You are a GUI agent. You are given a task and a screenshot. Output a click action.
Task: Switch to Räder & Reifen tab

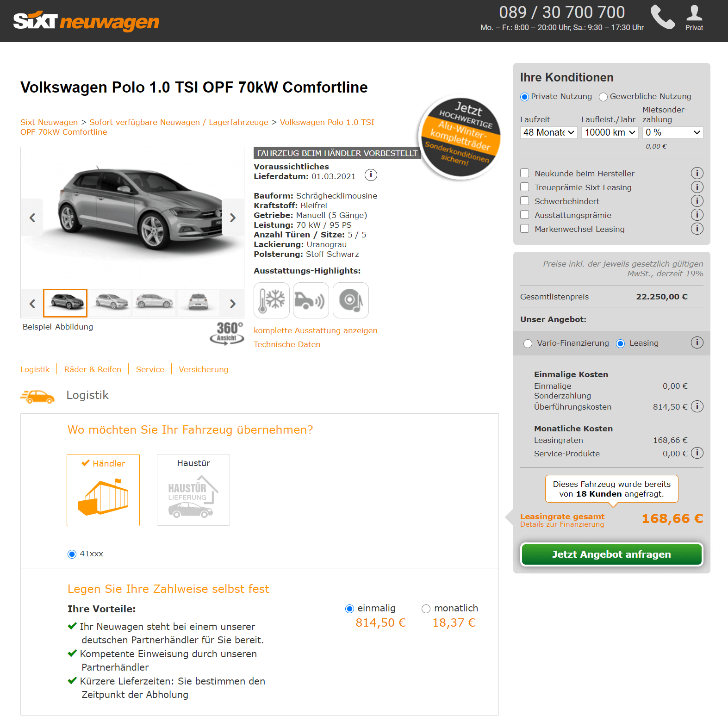point(93,369)
